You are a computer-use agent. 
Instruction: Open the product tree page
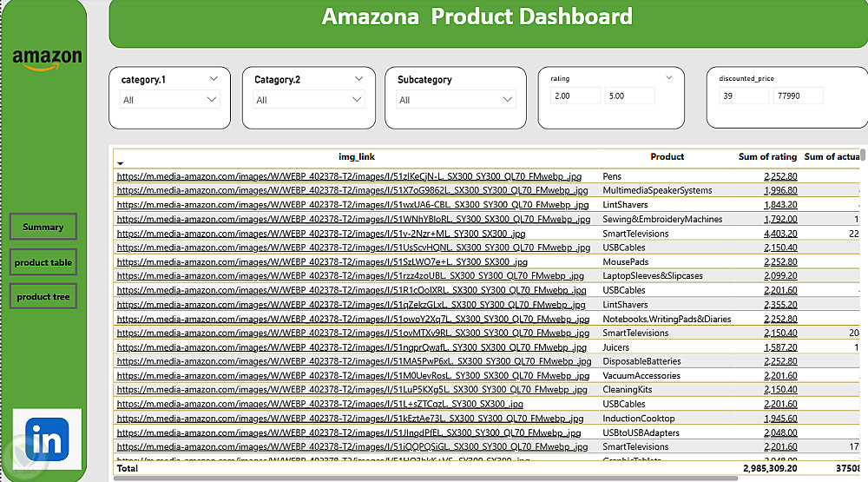[x=43, y=296]
